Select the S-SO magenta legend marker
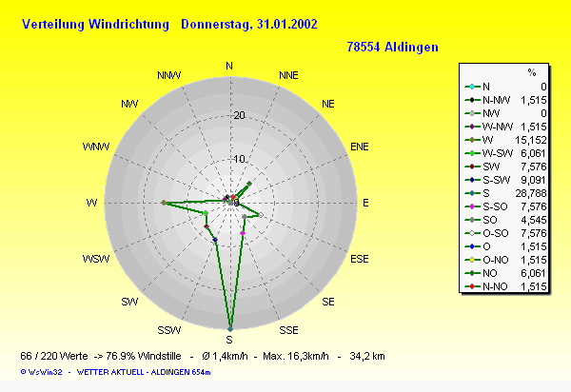Screen dimensions: 571x392 click(x=473, y=205)
